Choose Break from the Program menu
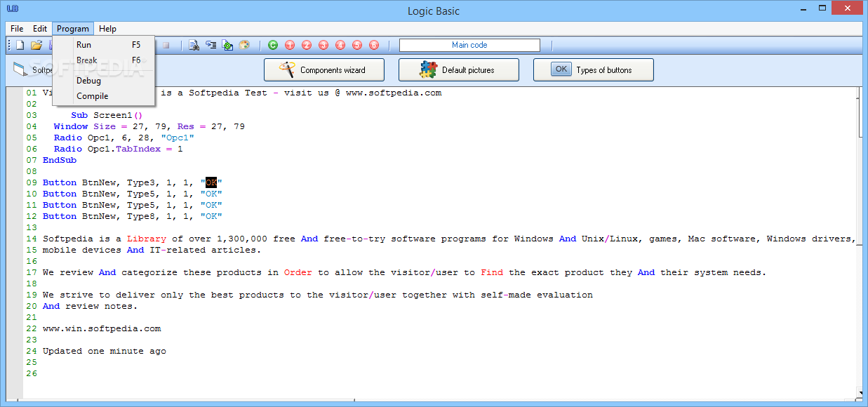Image resolution: width=868 pixels, height=407 pixels. click(104, 60)
